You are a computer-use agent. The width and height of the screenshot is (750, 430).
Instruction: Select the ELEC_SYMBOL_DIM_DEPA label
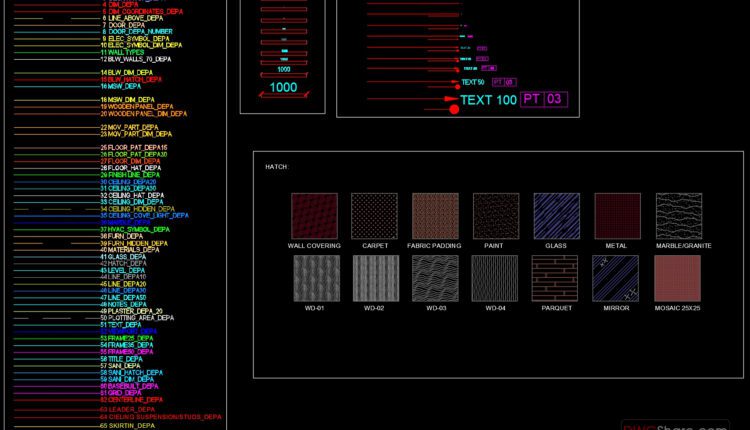click(x=145, y=45)
